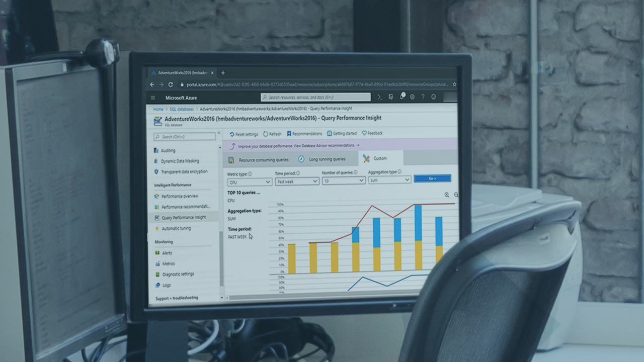Click the Transparent data encryption shield icon

tap(156, 172)
